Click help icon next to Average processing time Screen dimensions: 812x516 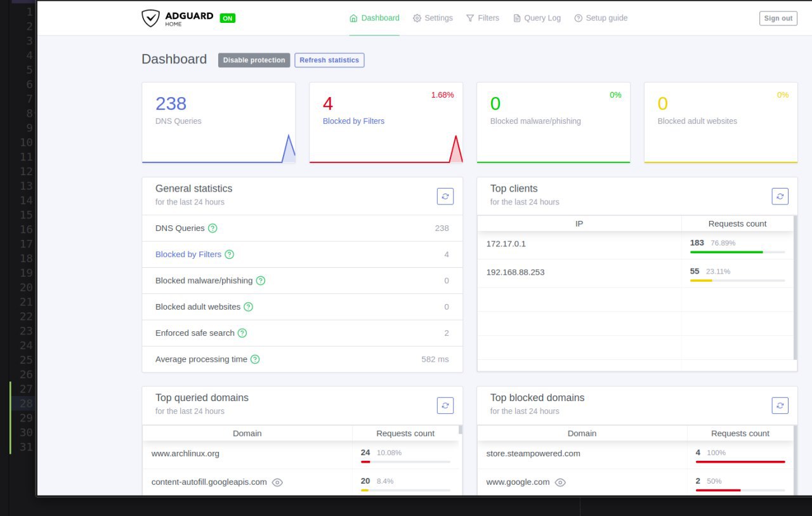point(255,359)
